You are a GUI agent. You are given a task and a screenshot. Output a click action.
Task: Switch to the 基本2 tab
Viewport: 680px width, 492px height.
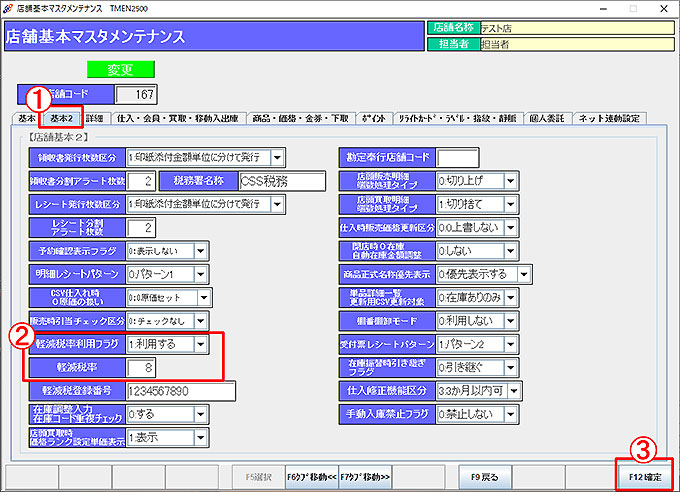click(62, 118)
